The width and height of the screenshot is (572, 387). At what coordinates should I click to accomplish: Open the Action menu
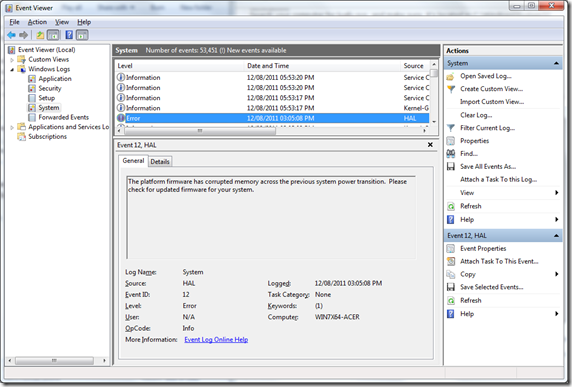(x=37, y=22)
